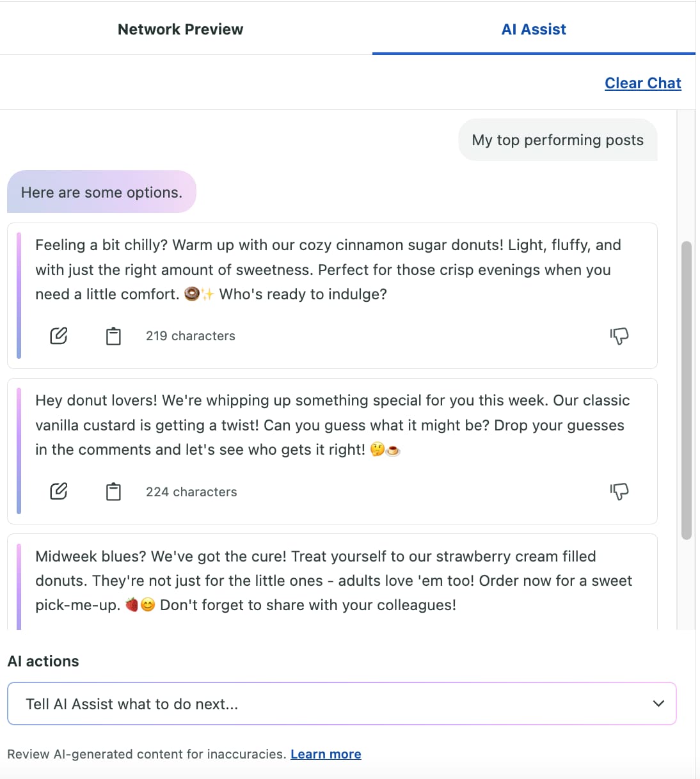Give thumbs down to the cinnamon donut suggestion
Screen dimensions: 700x779
pos(619,335)
